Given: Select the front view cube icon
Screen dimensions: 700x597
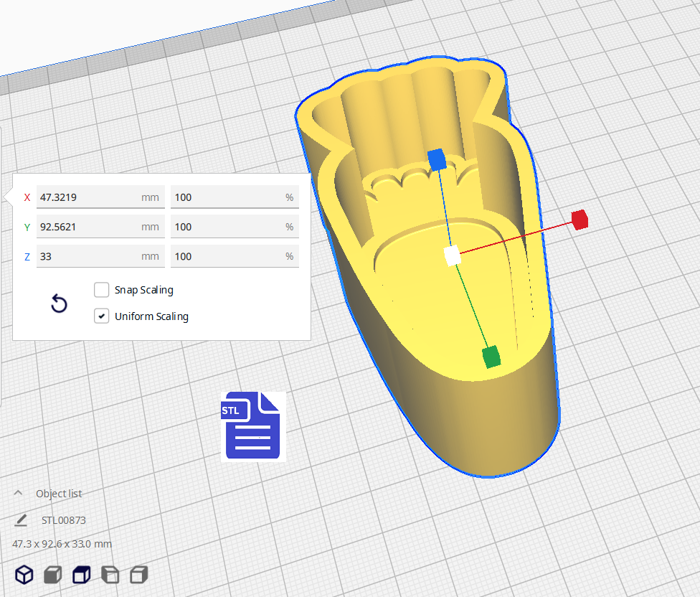Looking at the screenshot, I should [x=52, y=574].
